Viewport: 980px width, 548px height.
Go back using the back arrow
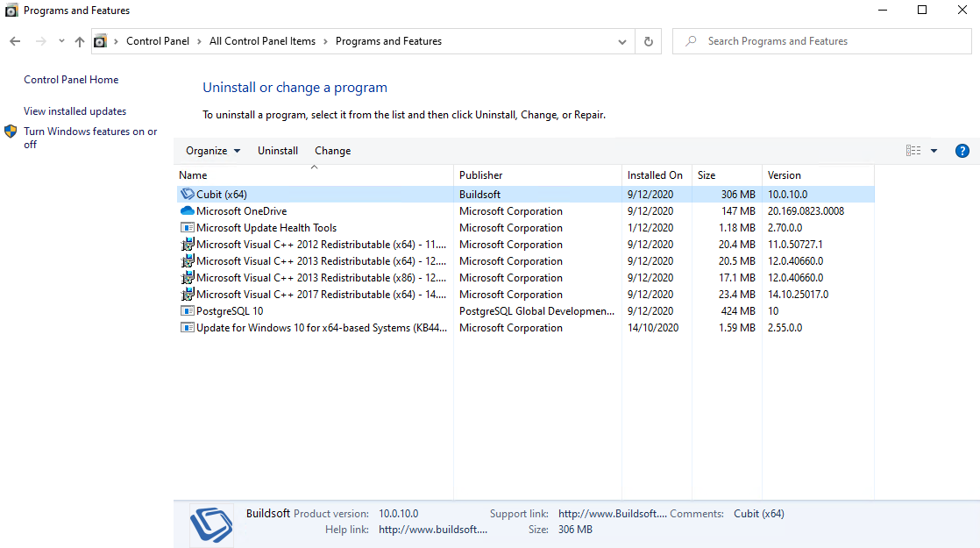coord(15,41)
